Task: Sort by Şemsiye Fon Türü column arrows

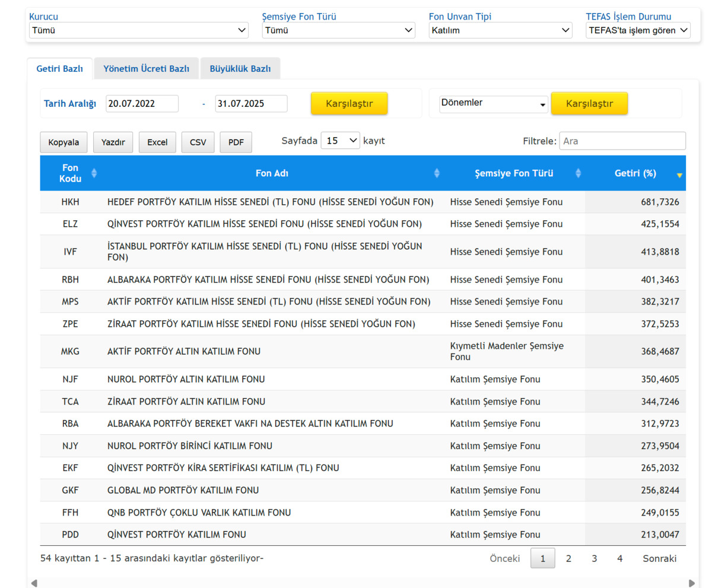Action: pos(578,173)
